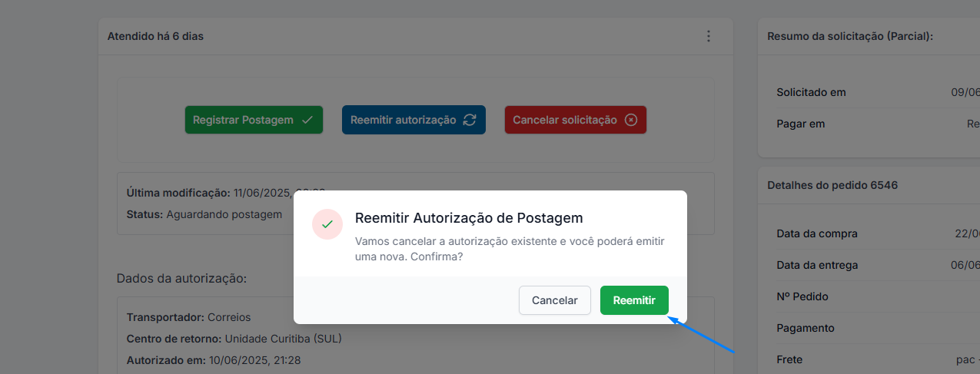Select the dialog title Reemitir Autorização de Postagem
980x374 pixels.
469,218
